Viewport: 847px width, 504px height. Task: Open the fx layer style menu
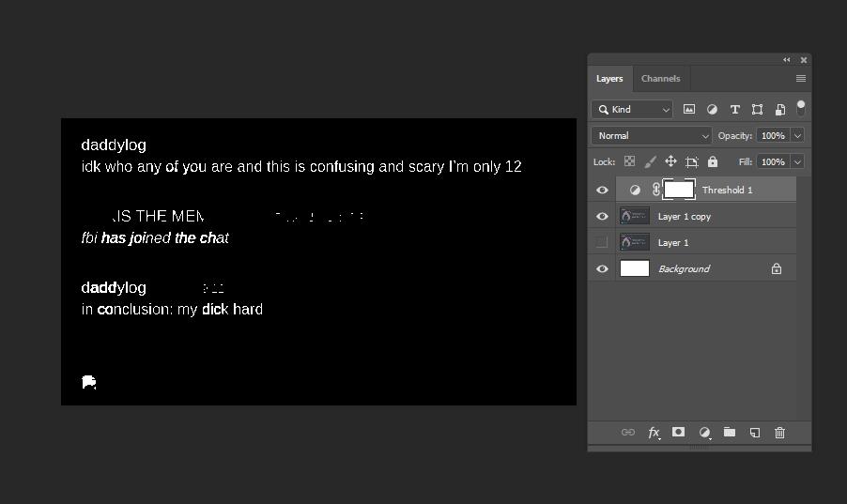[x=654, y=432]
